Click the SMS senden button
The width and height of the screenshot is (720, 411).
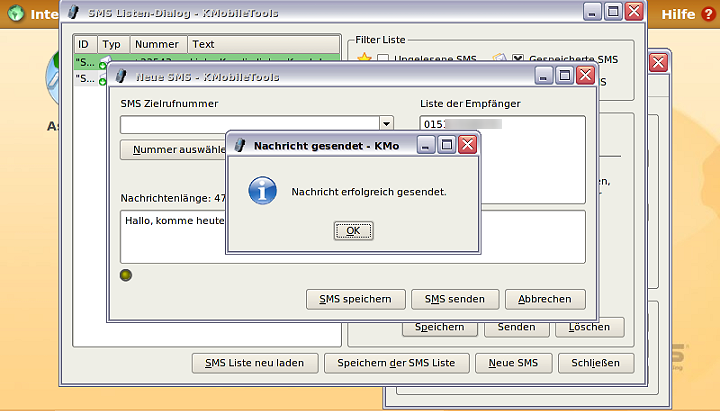point(455,299)
